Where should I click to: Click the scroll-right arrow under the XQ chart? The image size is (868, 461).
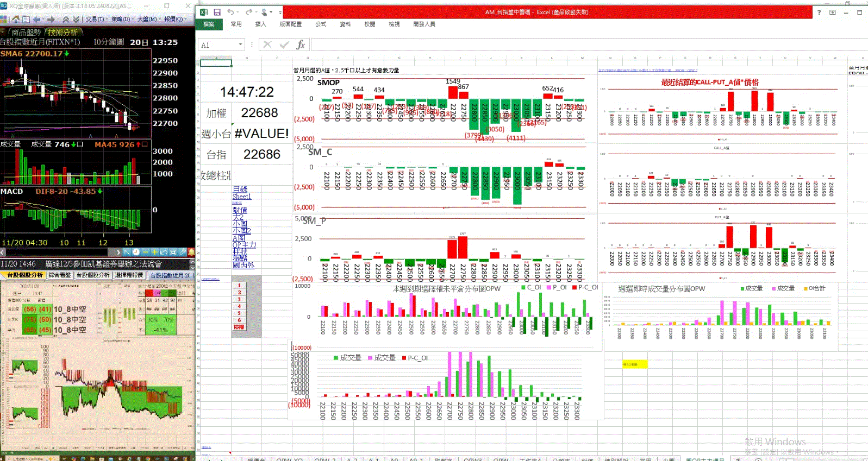point(118,252)
